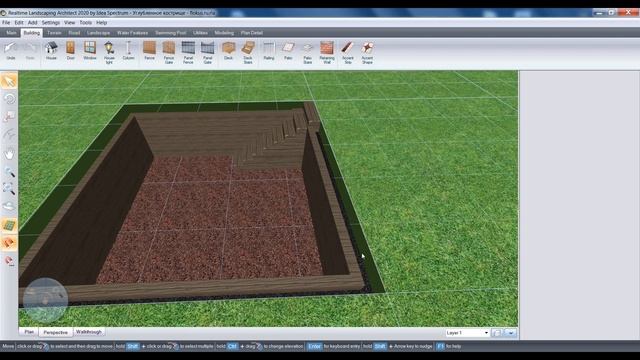Open the Add menu

click(32, 23)
